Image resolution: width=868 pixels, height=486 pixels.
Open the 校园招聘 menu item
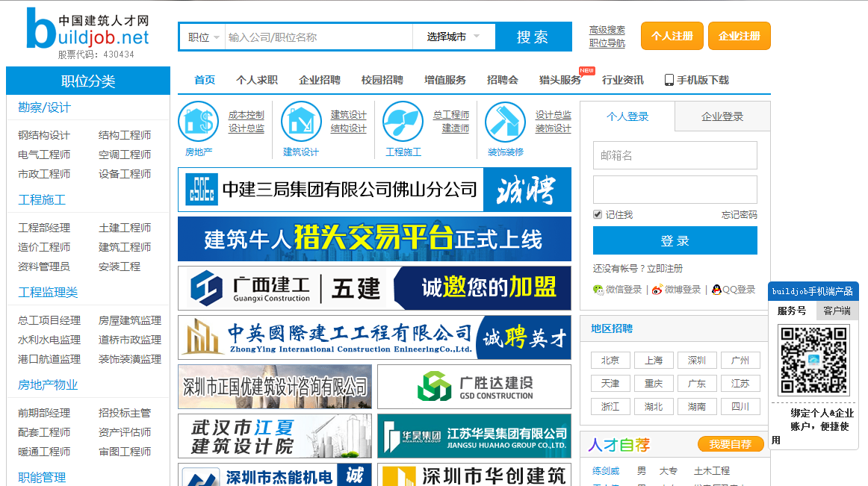coord(382,81)
